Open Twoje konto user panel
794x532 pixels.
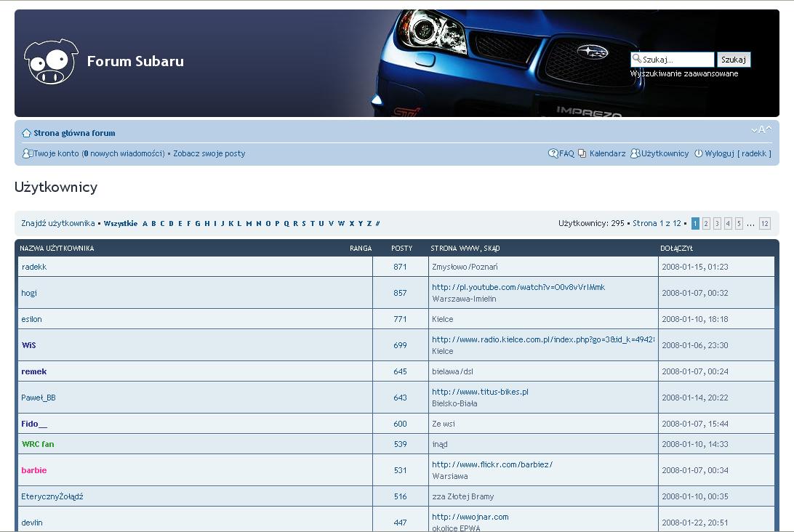pyautogui.click(x=56, y=153)
